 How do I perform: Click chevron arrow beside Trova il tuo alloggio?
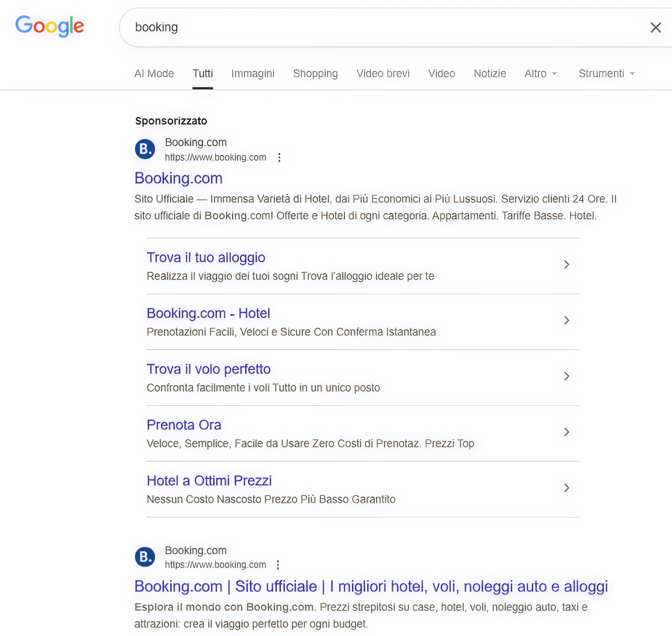pyautogui.click(x=566, y=265)
